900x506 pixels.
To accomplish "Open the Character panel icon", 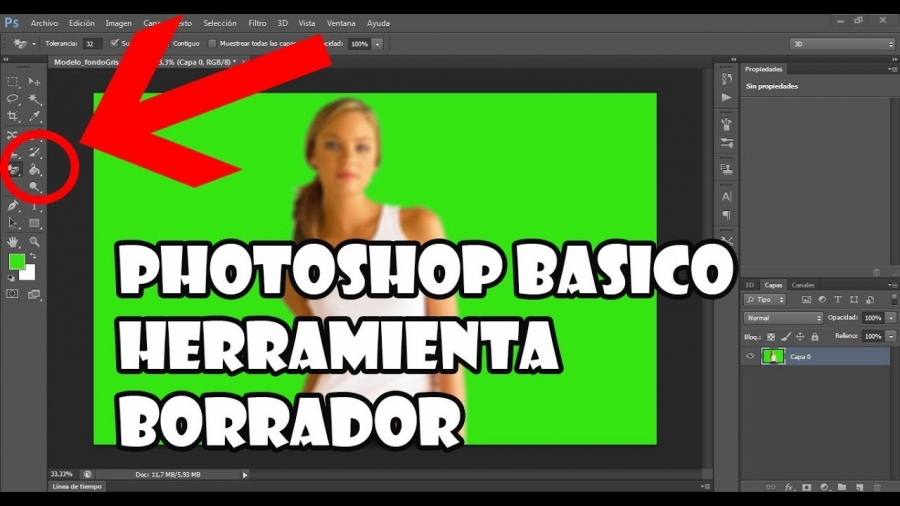I will 727,197.
